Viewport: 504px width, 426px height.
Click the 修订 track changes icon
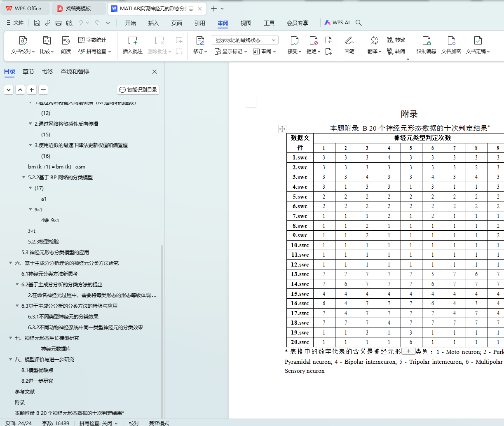[200, 40]
